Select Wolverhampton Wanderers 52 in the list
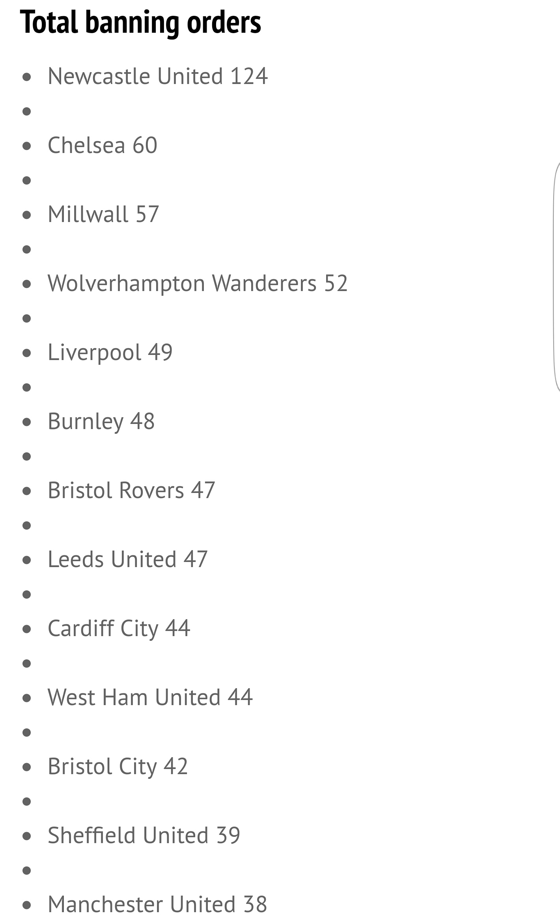 coord(198,283)
